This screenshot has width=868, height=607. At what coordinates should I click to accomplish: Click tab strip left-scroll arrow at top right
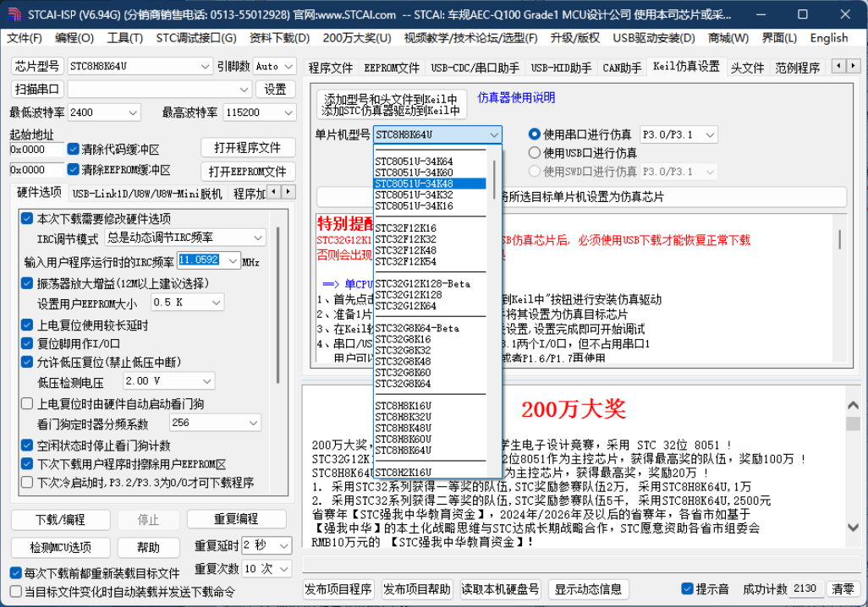click(840, 66)
